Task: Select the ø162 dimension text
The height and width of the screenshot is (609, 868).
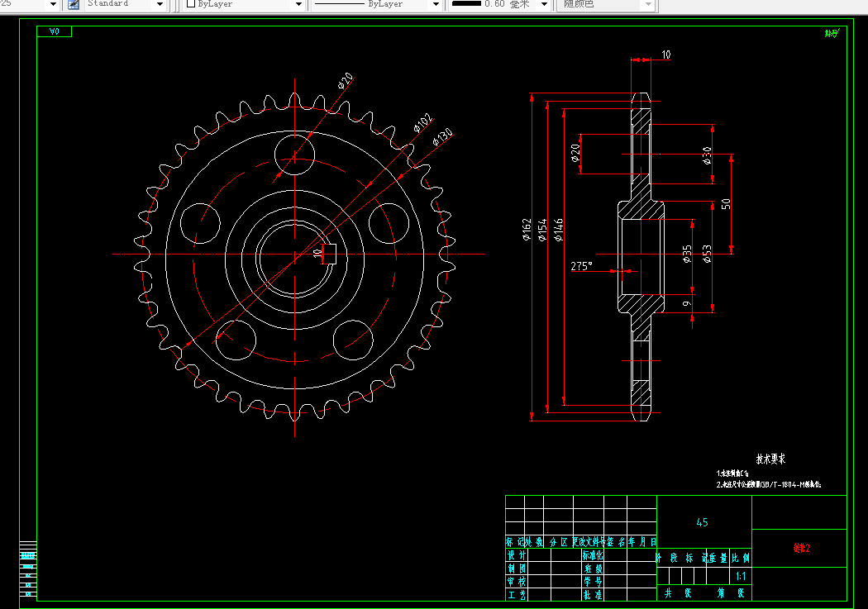Action: coord(527,229)
